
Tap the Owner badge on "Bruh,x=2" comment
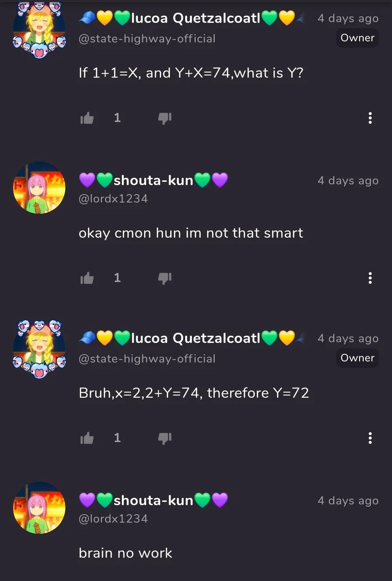357,358
